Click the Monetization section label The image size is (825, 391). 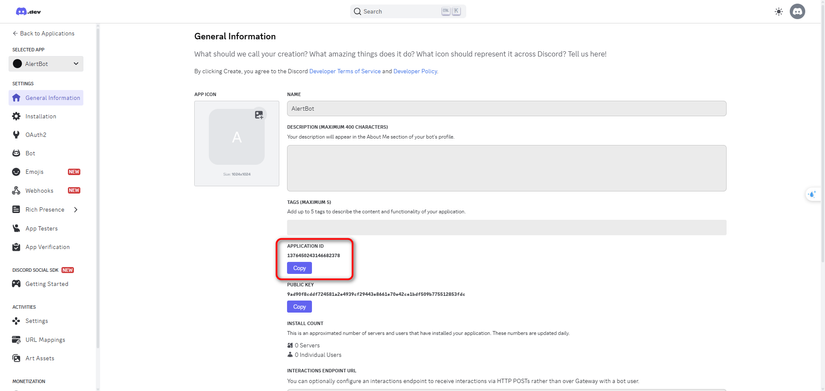point(28,382)
